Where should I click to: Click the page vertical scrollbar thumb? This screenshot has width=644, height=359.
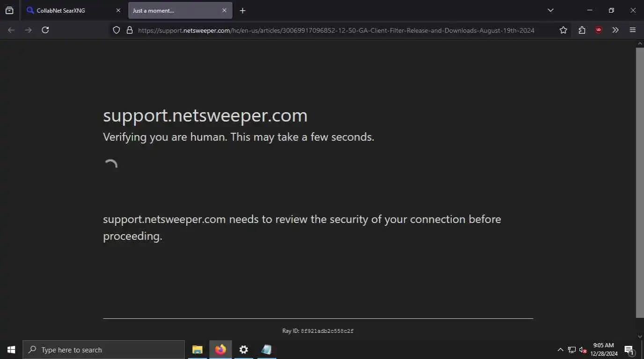640,182
